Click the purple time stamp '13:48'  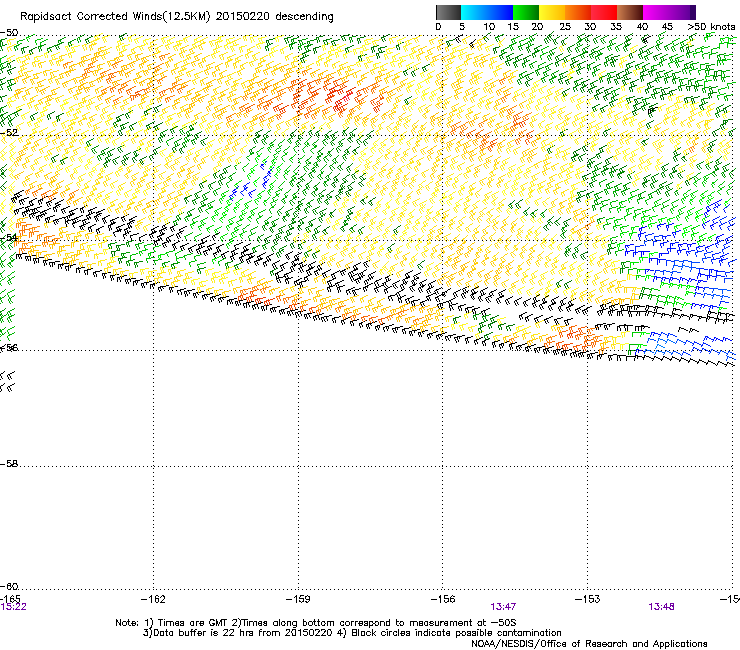[x=661, y=607]
